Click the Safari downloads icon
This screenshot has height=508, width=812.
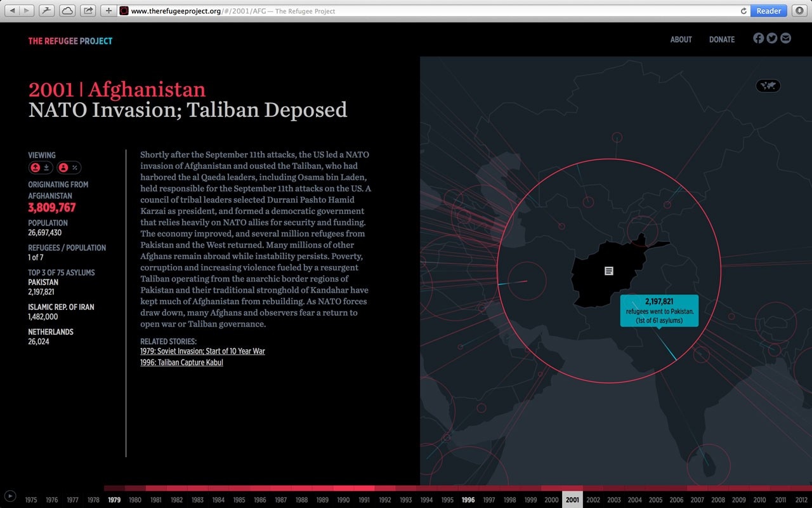click(799, 11)
